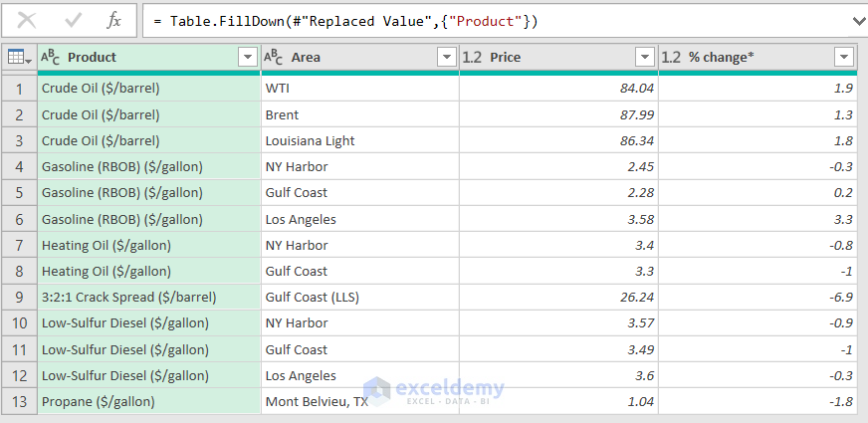Click the 1.2 data type icon for Price
Viewport: 868px width, 423px height.
[x=473, y=58]
